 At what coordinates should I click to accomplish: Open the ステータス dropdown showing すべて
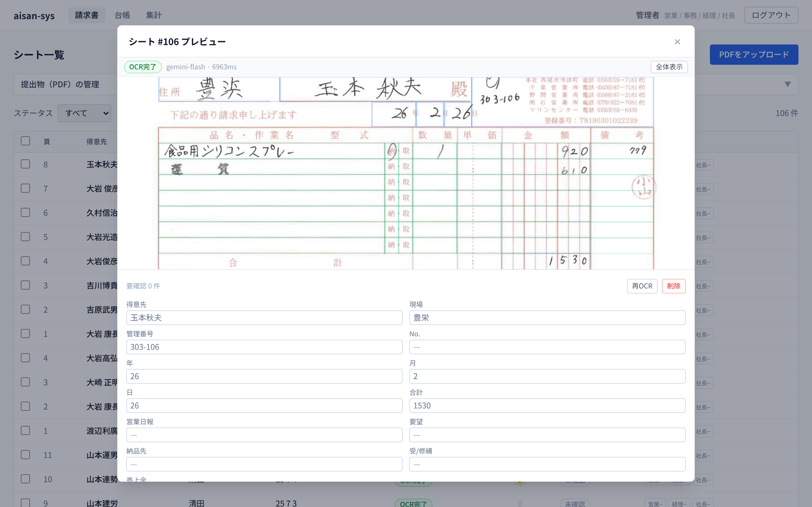(x=84, y=113)
